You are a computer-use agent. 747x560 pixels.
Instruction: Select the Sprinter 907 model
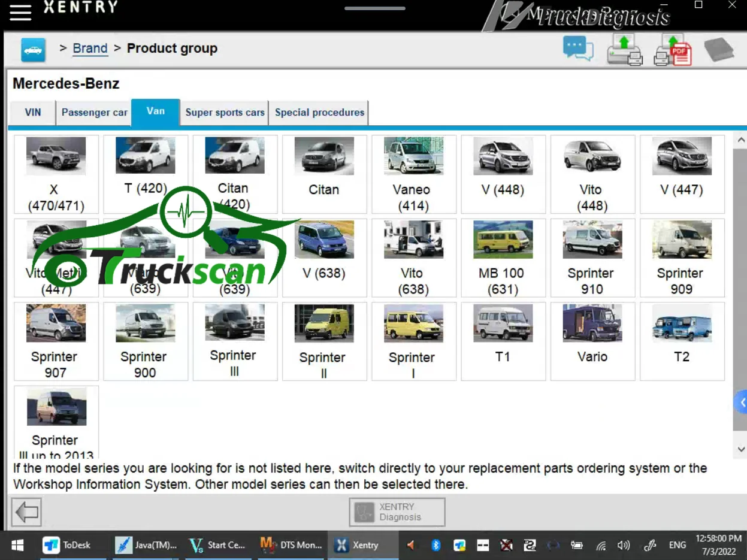56,341
